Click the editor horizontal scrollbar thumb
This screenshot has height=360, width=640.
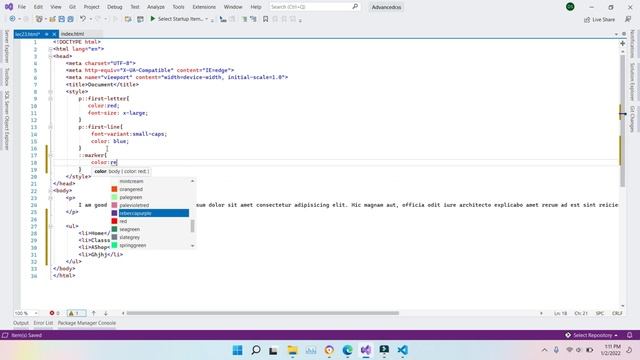[x=262, y=313]
